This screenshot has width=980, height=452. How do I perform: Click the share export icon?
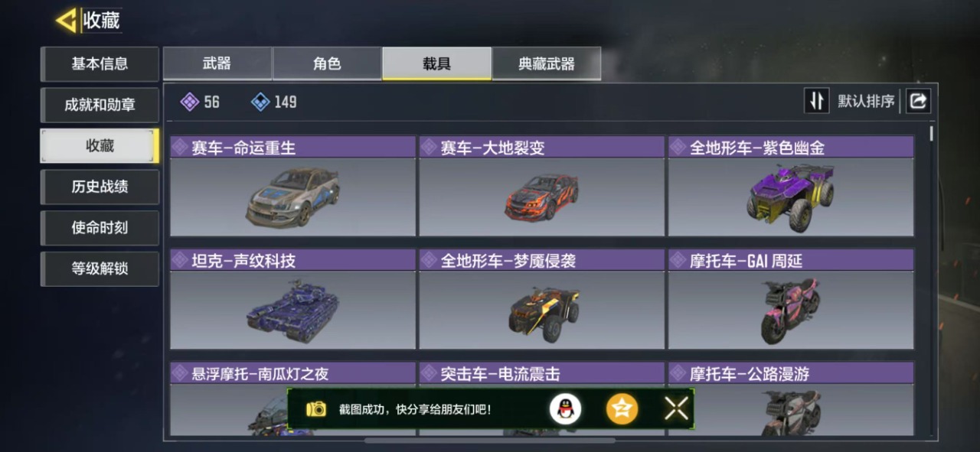(x=918, y=101)
